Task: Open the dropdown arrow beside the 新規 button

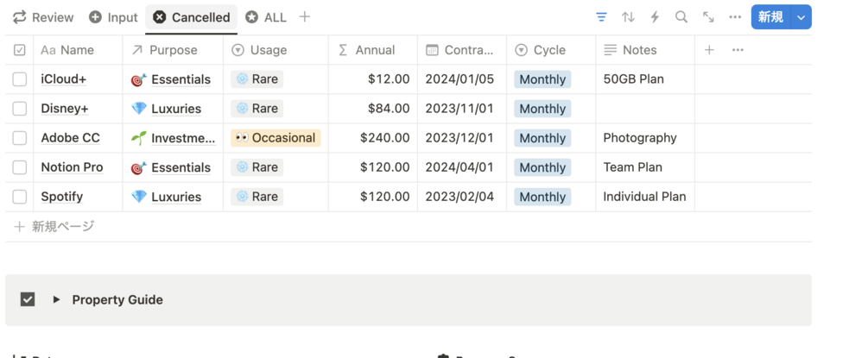Action: coord(802,17)
